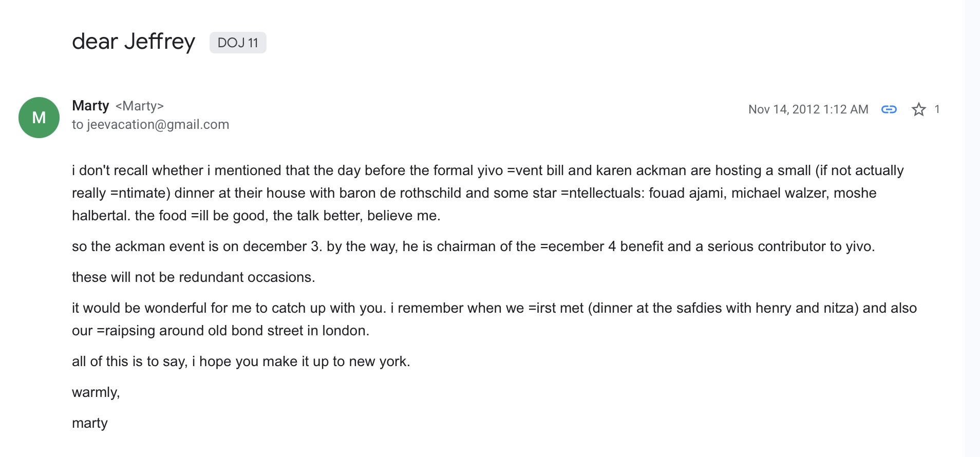Open the DOJ 11 label
Image resolution: width=980 pixels, height=457 pixels.
pyautogui.click(x=238, y=43)
